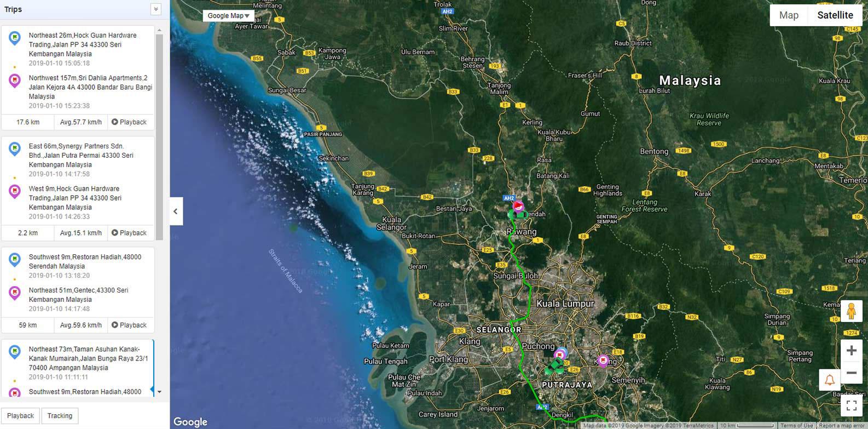The image size is (868, 429).
Task: Click the bottom Playback button
Action: (x=21, y=416)
